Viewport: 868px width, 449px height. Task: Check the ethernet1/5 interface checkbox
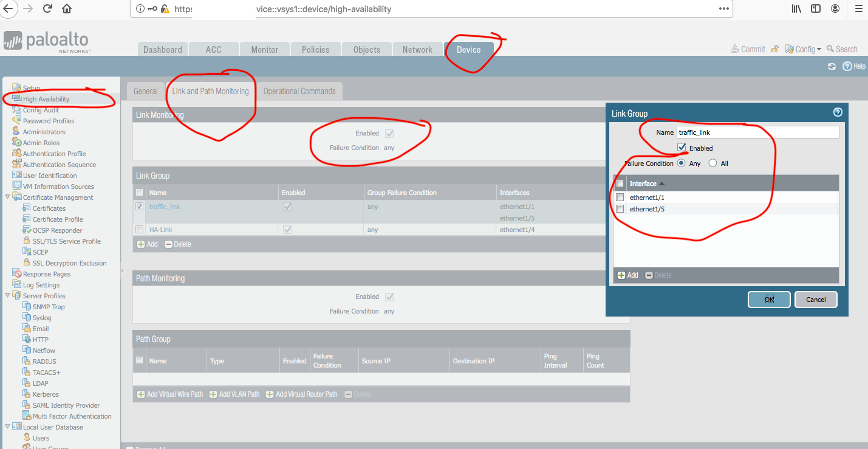click(620, 209)
